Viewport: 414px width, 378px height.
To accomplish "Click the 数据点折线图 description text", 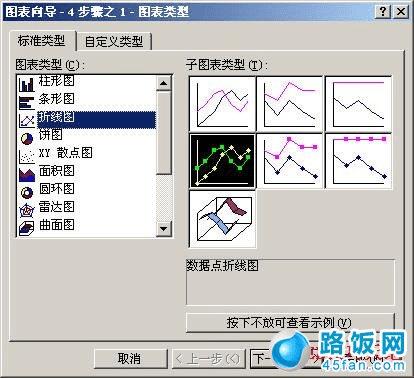I will pos(222,266).
